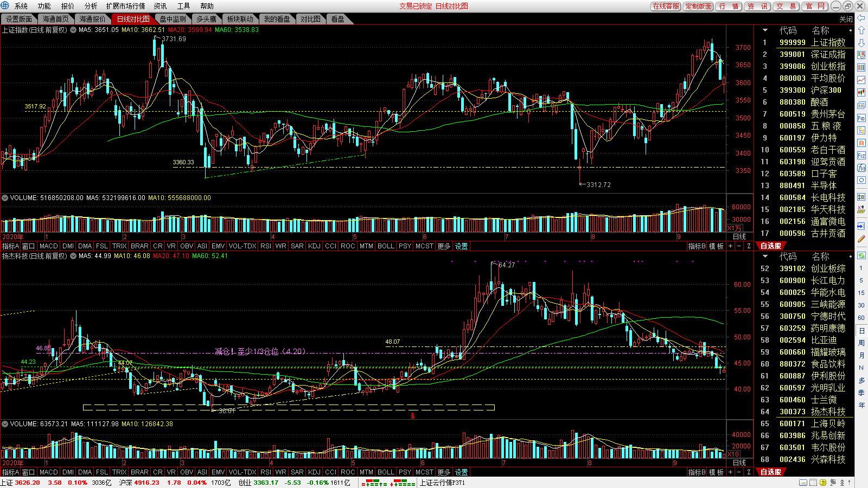Expand the triangle in upper stock list header
The width and height of the screenshot is (868, 488).
(x=765, y=30)
